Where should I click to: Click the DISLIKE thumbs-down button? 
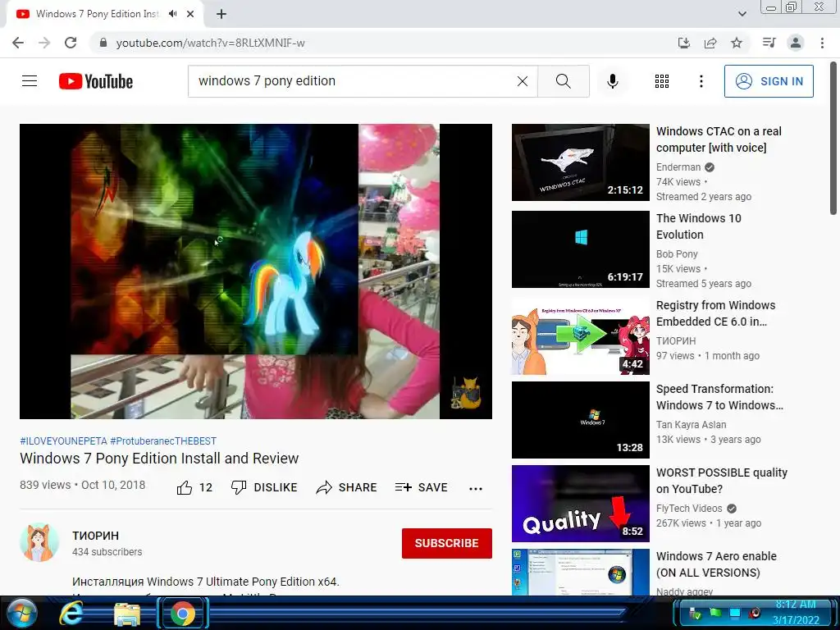click(263, 487)
